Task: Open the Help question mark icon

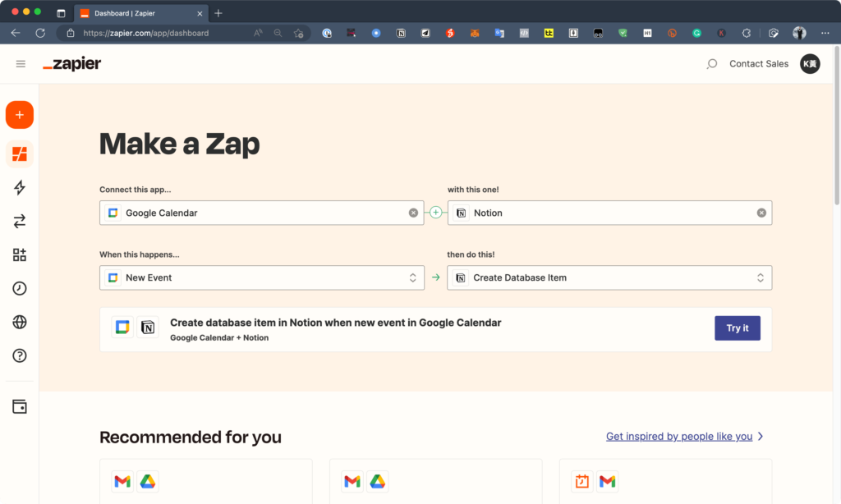Action: pos(20,355)
